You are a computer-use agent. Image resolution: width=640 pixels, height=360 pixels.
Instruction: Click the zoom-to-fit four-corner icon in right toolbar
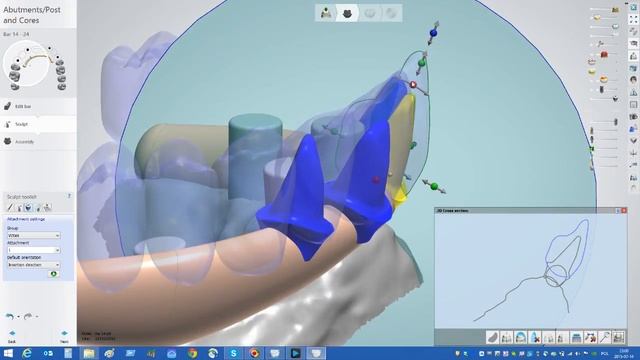pos(633,20)
